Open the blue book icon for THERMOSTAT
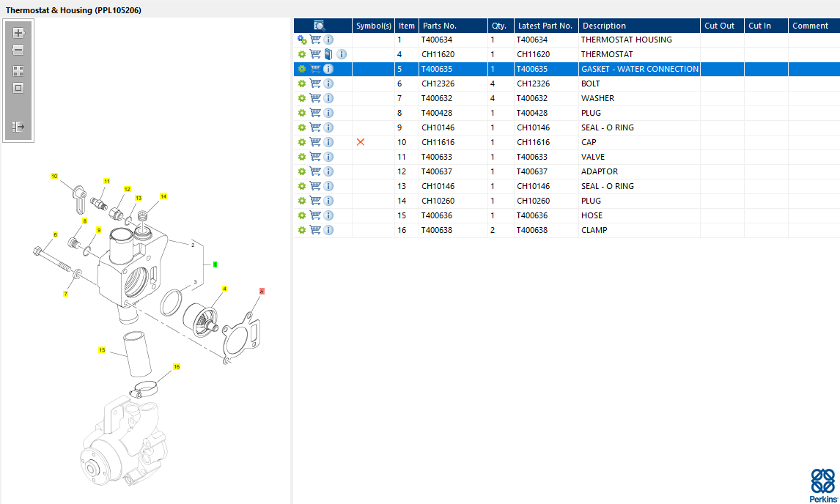Viewport: 840px width, 504px height. pyautogui.click(x=328, y=54)
